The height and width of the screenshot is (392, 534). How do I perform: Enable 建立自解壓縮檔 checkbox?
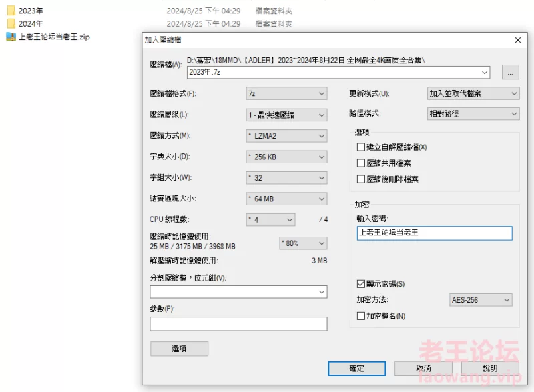click(x=361, y=147)
